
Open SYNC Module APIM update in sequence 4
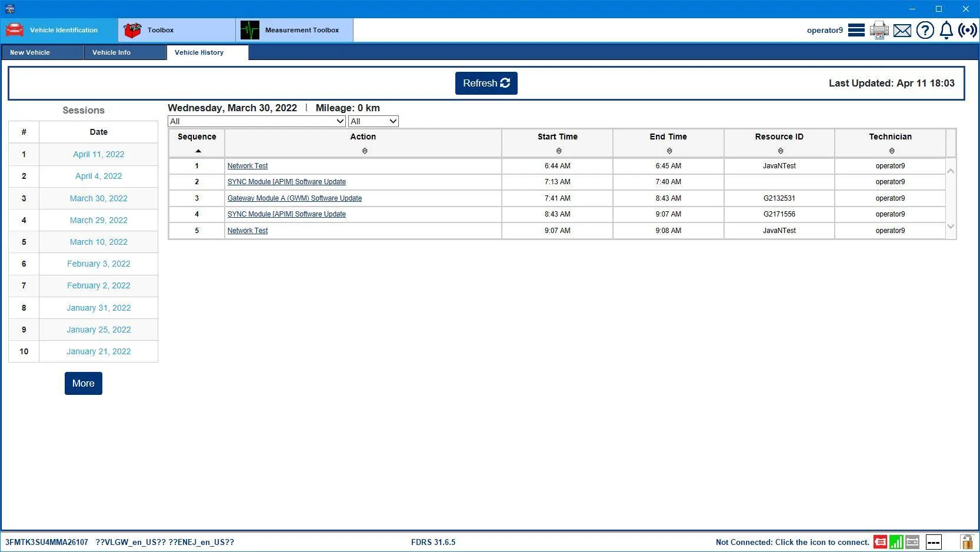[x=286, y=214]
